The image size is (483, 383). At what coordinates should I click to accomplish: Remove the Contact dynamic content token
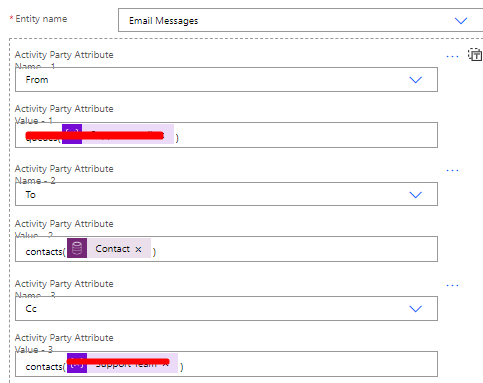pos(138,249)
